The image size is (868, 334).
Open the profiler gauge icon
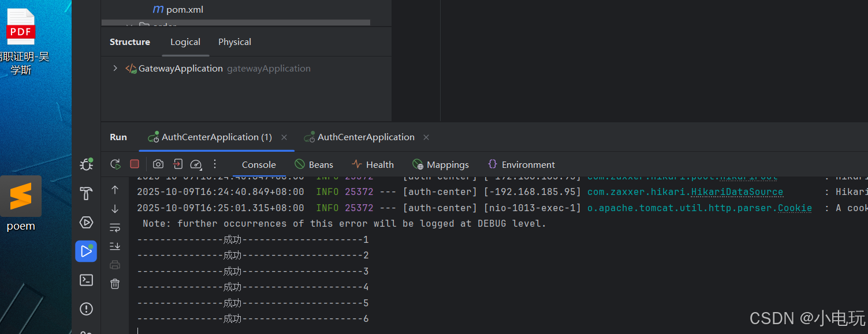coord(196,164)
